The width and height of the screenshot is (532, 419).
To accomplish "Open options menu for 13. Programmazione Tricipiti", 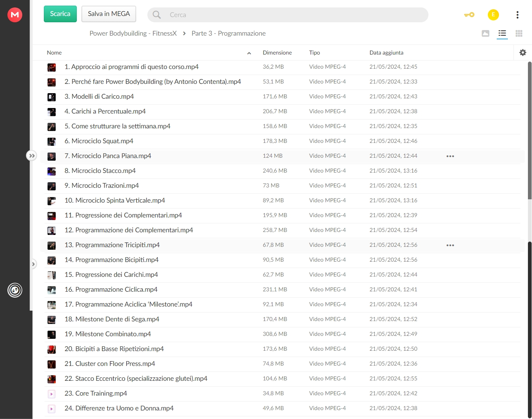I will pos(450,245).
